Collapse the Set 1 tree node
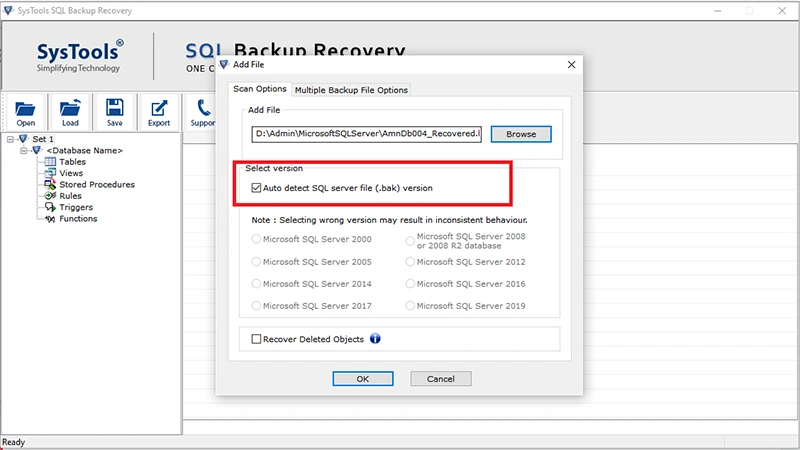 click(x=10, y=139)
